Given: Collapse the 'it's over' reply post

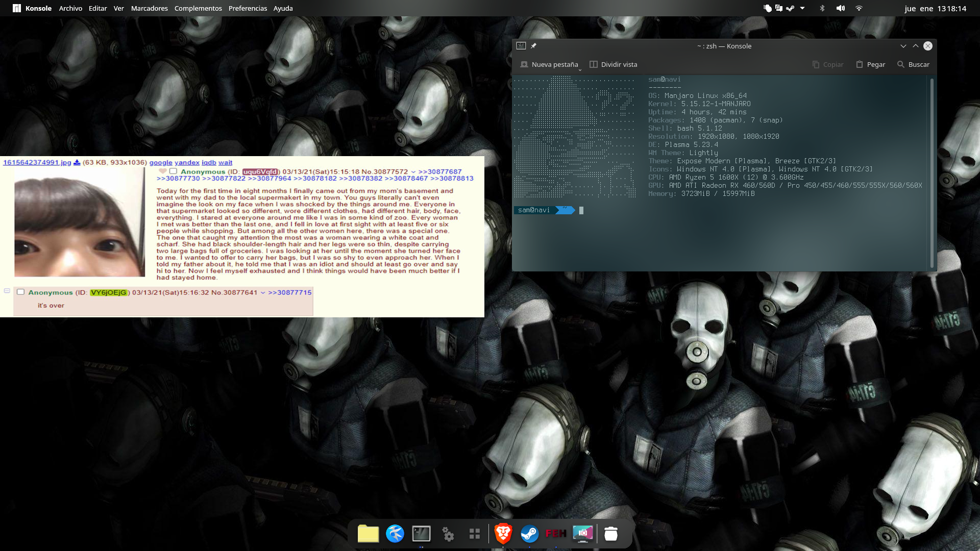Looking at the screenshot, I should click(x=7, y=291).
